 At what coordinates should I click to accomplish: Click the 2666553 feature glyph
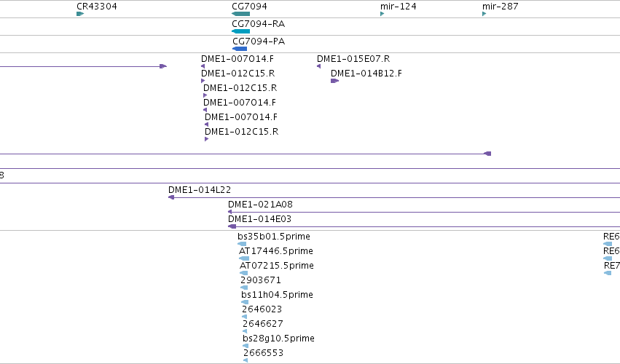(246, 360)
